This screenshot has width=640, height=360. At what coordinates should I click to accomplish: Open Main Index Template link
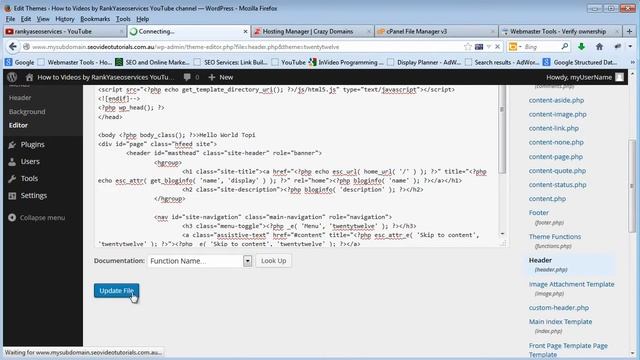(560, 322)
